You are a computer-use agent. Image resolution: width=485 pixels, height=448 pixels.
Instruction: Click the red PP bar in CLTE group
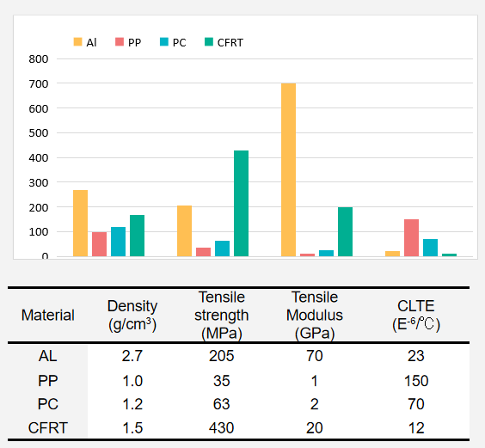tap(411, 238)
